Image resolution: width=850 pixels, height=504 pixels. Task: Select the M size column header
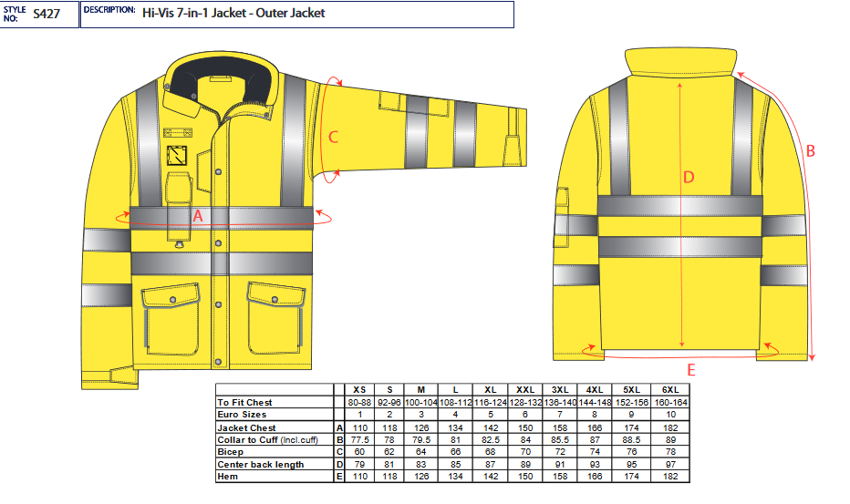coord(421,390)
